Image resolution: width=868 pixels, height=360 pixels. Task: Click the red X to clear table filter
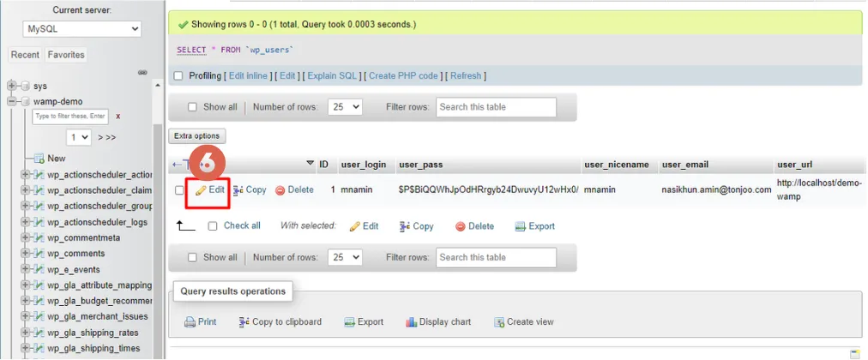[118, 116]
